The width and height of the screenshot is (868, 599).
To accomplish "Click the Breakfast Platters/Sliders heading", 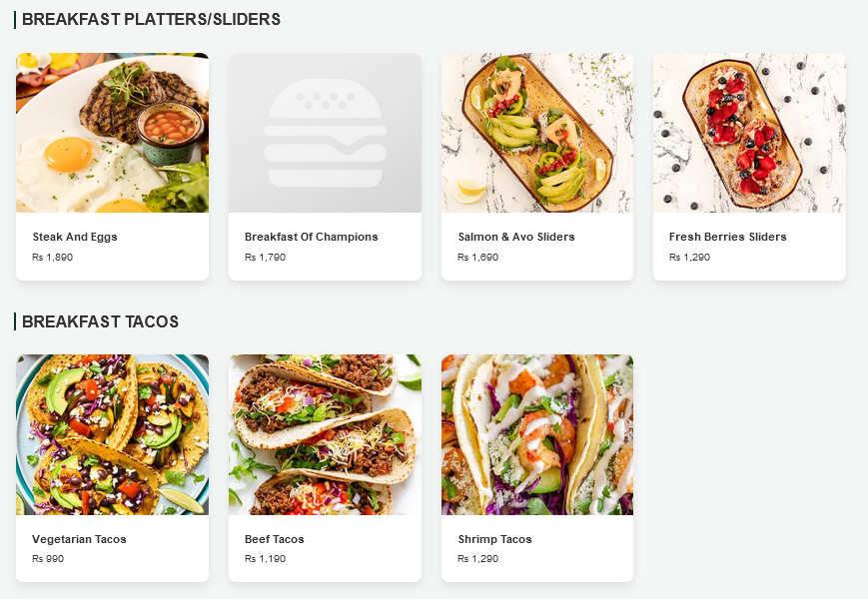I will (x=151, y=19).
